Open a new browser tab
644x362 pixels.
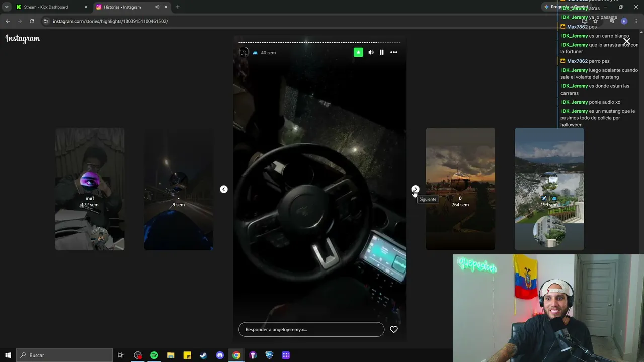coord(178,7)
